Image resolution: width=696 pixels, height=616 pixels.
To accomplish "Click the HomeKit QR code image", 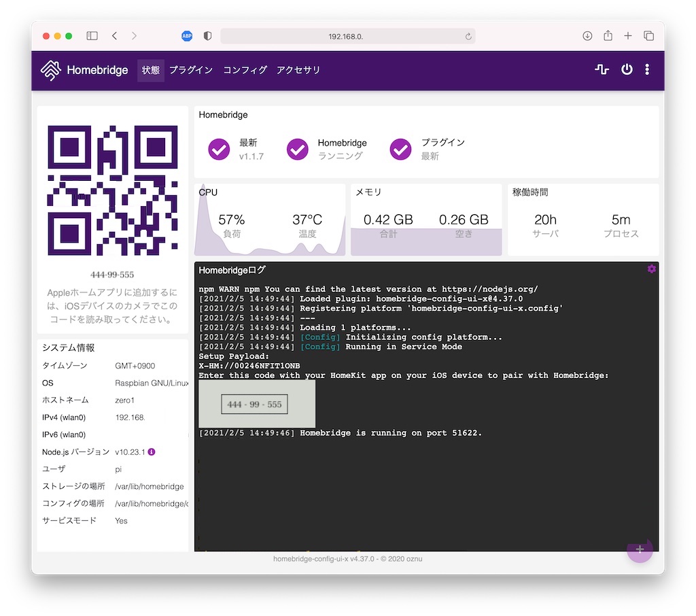I will tap(113, 190).
